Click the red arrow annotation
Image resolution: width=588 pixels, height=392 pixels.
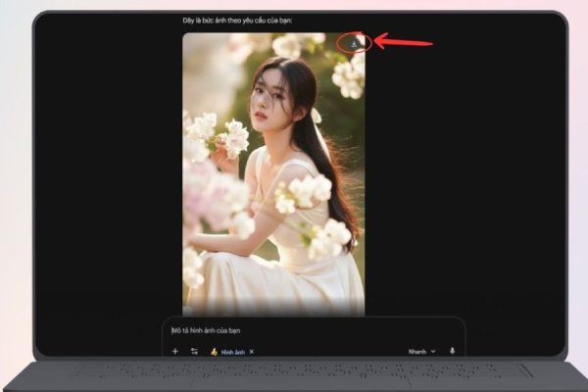point(404,43)
